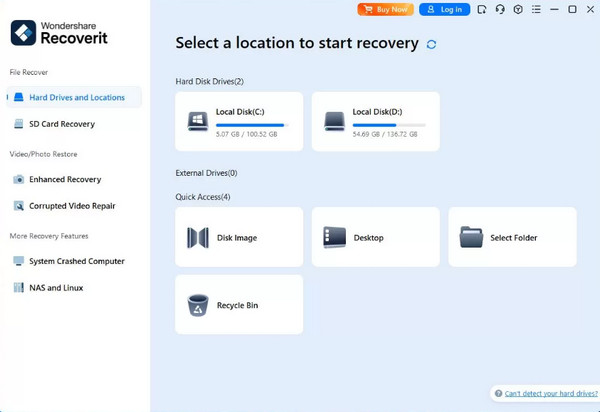
Task: Click the Enhanced Recovery camera icon
Action: pos(18,179)
